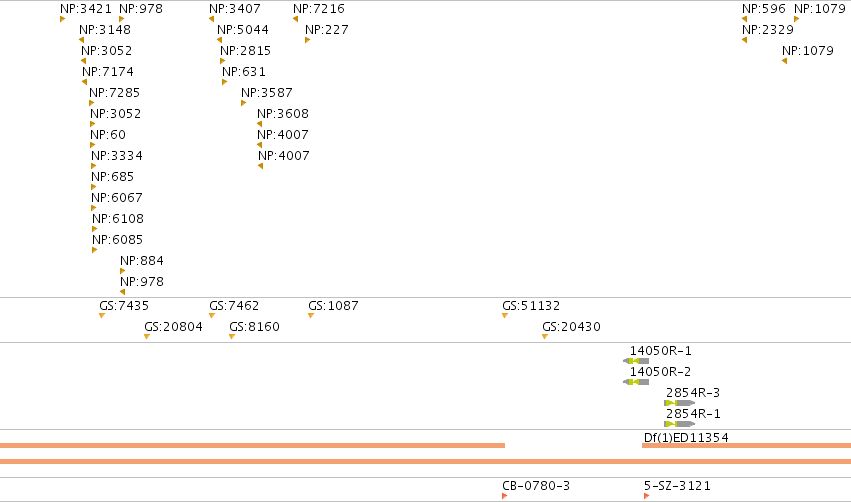Image resolution: width=851 pixels, height=502 pixels.
Task: Click the NP:60 triangle glyph
Action: pos(92,145)
